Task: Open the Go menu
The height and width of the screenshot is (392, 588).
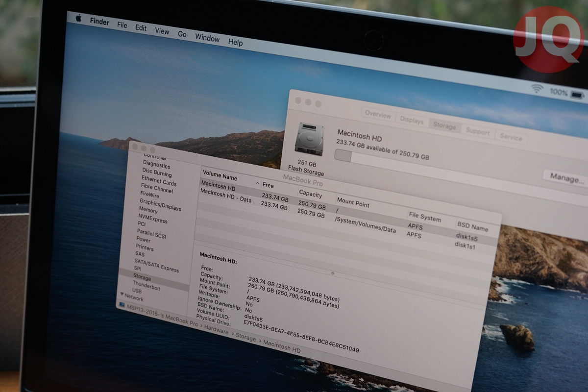Action: point(182,34)
